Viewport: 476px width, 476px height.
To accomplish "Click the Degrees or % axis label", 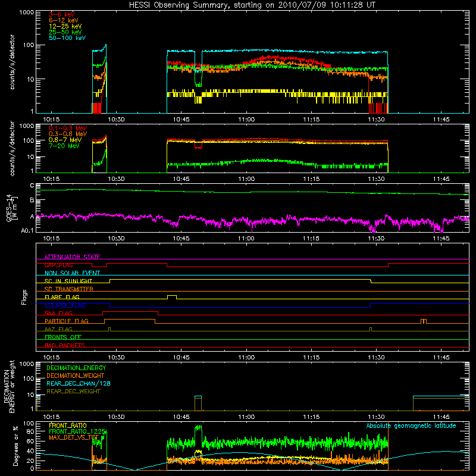I will [15, 446].
